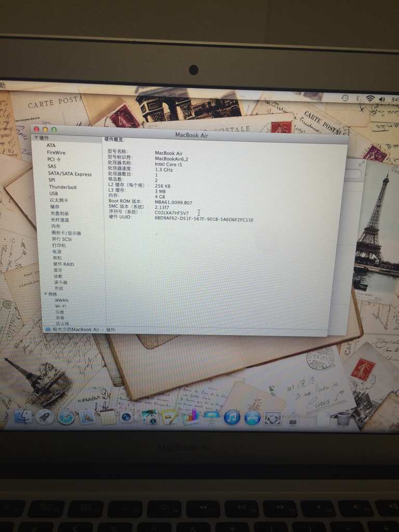
Task: Click processor name Intel Core i5
Action: click(169, 164)
